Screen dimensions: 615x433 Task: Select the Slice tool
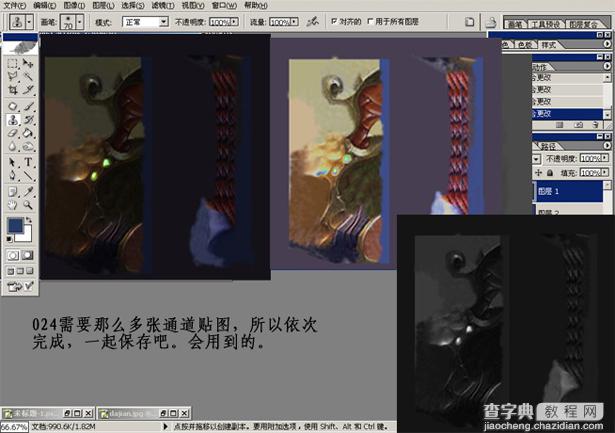[27, 90]
